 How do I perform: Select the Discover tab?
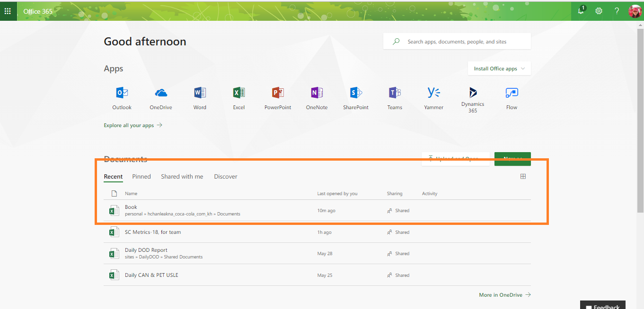coord(226,177)
